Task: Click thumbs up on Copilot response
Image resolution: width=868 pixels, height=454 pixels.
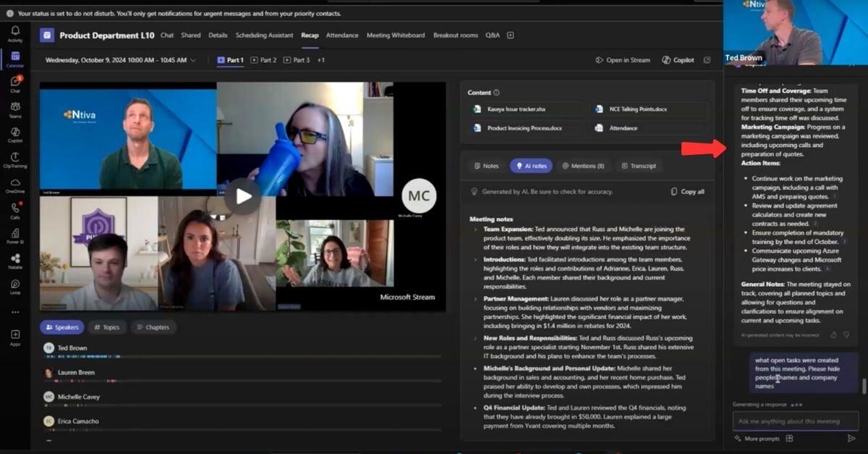Action: (833, 335)
